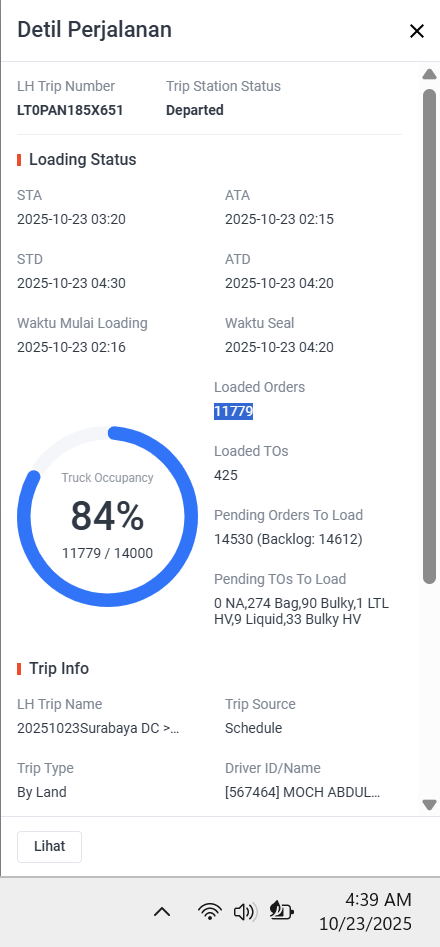Click the Loading Status section heading
The width and height of the screenshot is (440, 947).
pyautogui.click(x=83, y=159)
